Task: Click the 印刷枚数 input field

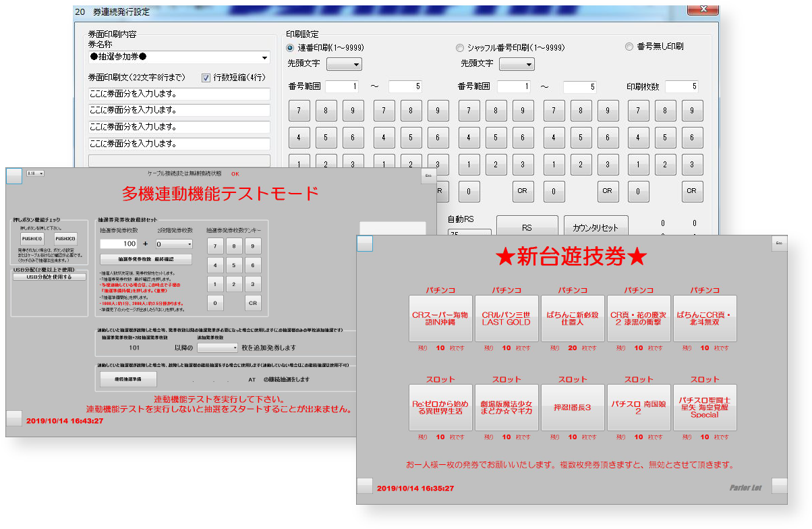Action: click(x=681, y=86)
